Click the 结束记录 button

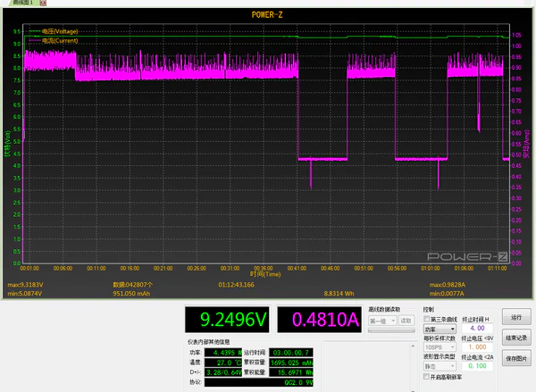pyautogui.click(x=515, y=338)
